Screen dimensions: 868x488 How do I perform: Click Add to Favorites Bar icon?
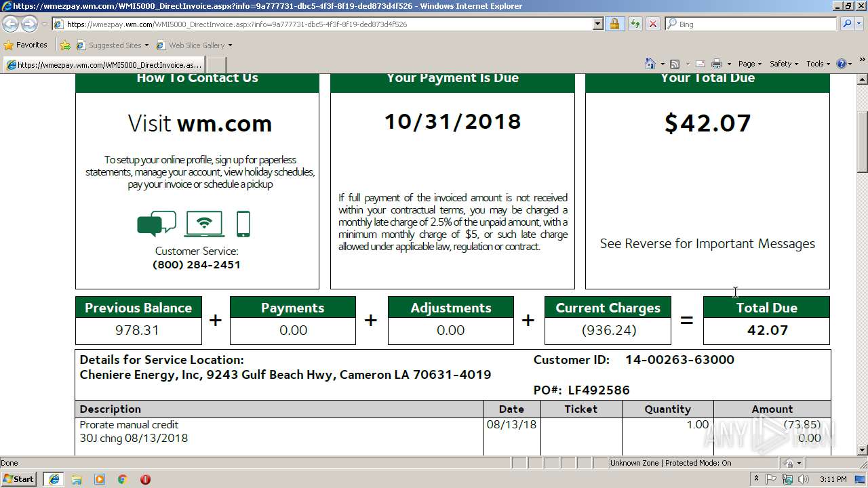tap(65, 45)
